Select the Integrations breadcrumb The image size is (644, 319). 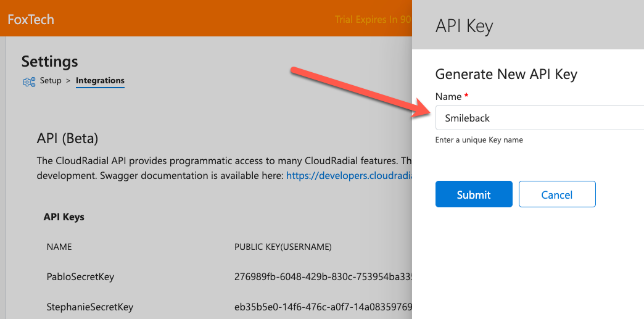tap(100, 81)
